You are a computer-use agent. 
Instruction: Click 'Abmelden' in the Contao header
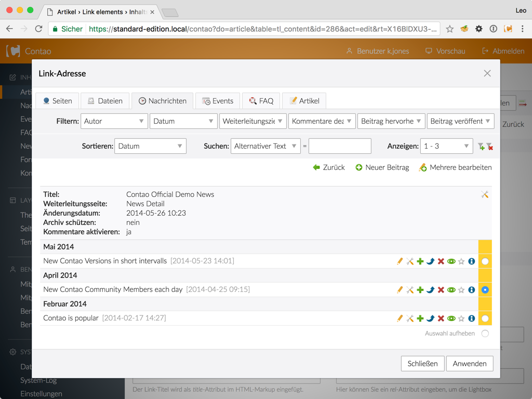pyautogui.click(x=503, y=51)
